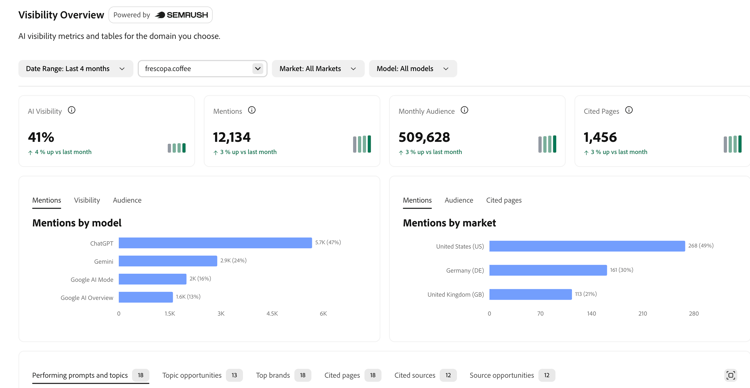Click the Google AI Overview bar

[145, 297]
